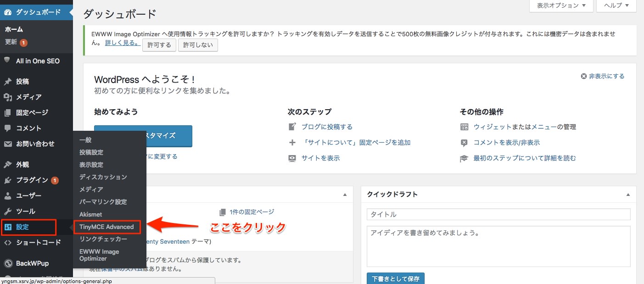Click the 許可しない button
This screenshot has height=284, width=644.
tap(198, 45)
